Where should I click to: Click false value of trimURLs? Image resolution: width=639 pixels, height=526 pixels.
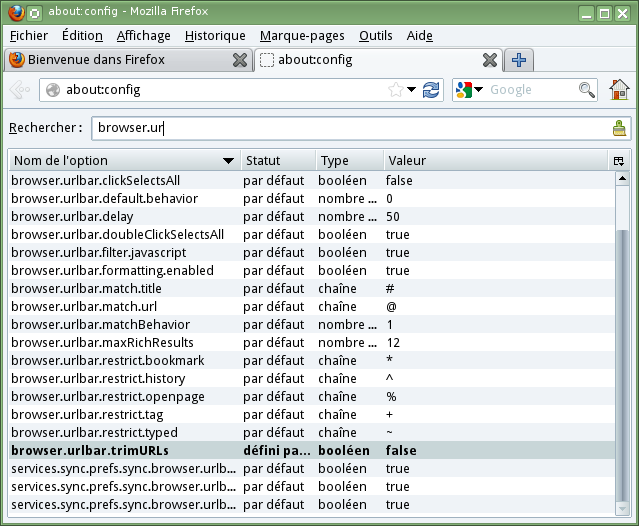pos(401,451)
